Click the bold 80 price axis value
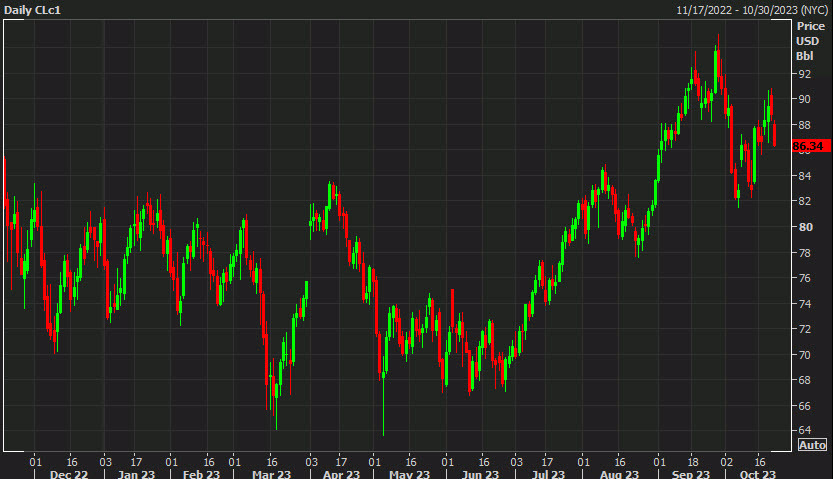 805,227
